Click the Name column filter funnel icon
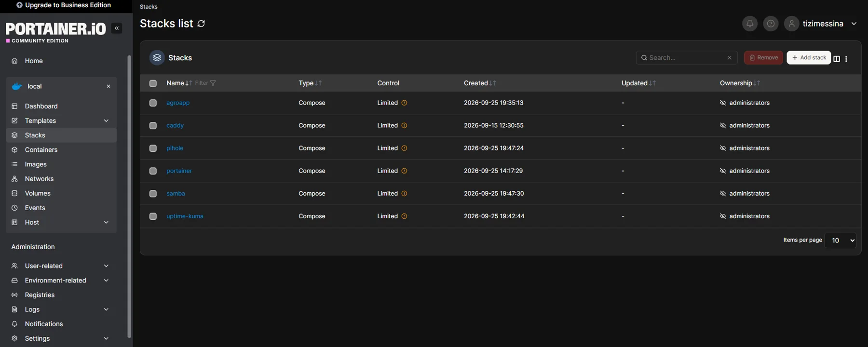The height and width of the screenshot is (347, 868). 213,83
